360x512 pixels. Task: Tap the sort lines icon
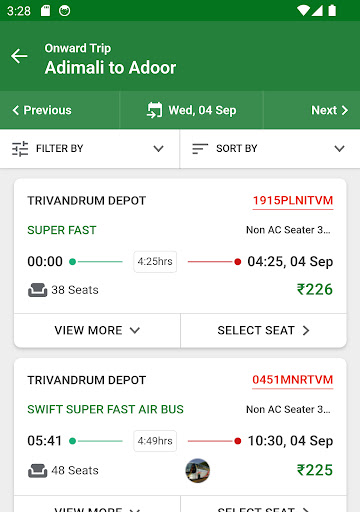point(200,149)
